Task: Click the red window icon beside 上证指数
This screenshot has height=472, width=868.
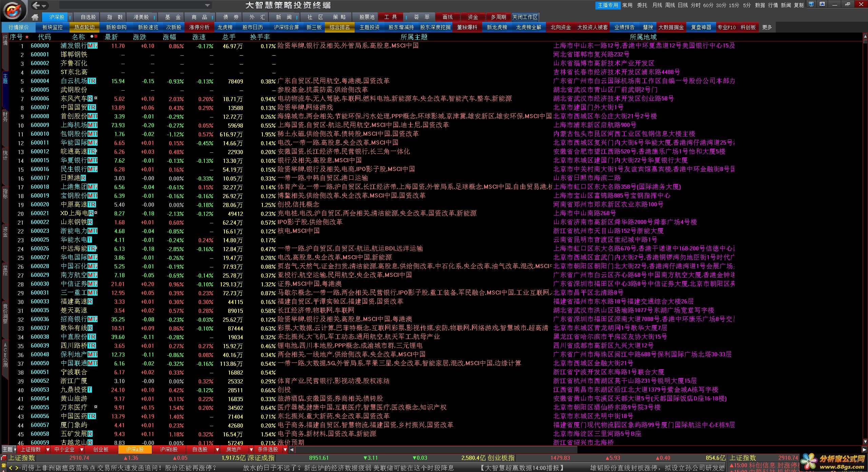Action: [x=4, y=458]
